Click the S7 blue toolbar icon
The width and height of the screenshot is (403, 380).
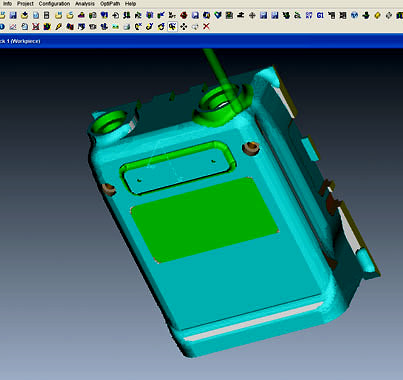click(x=309, y=15)
